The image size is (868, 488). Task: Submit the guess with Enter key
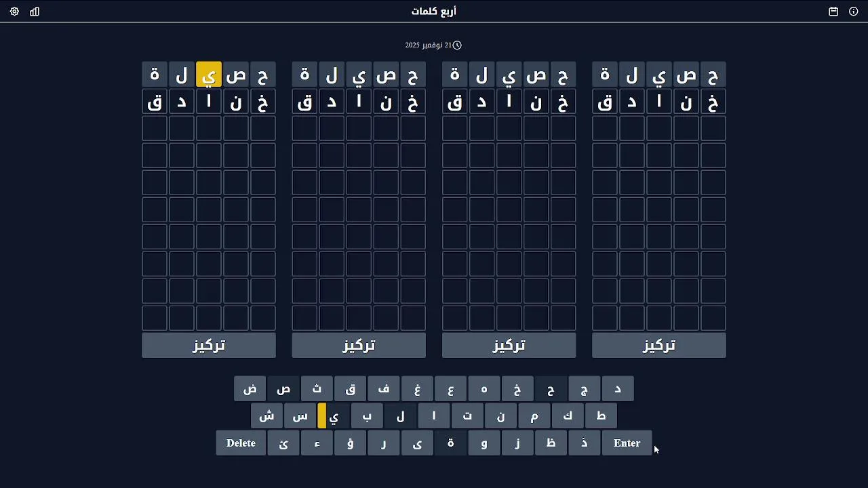coord(627,443)
